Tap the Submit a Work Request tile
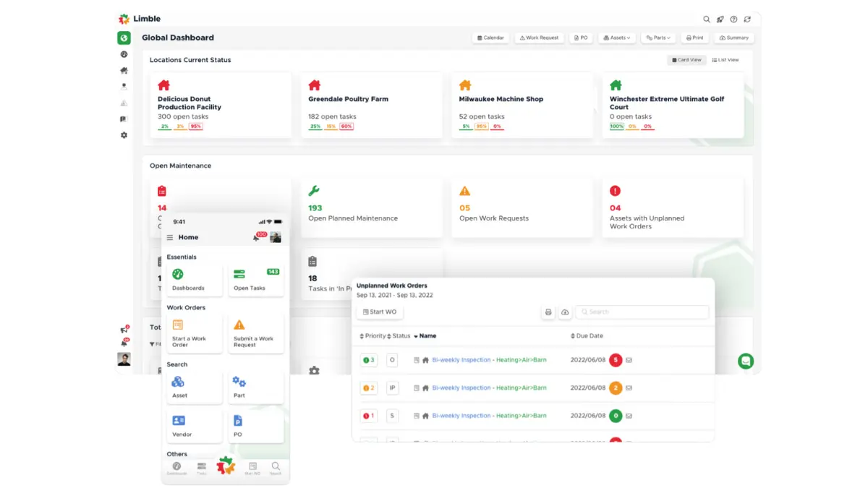 256,333
